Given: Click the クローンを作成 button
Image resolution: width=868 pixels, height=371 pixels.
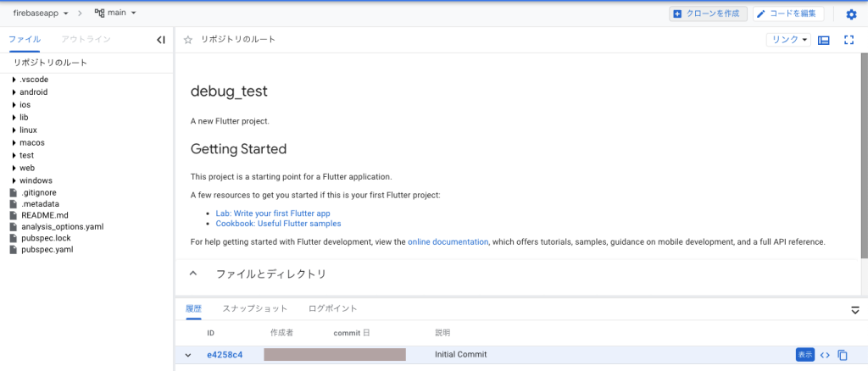Looking at the screenshot, I should coord(708,14).
